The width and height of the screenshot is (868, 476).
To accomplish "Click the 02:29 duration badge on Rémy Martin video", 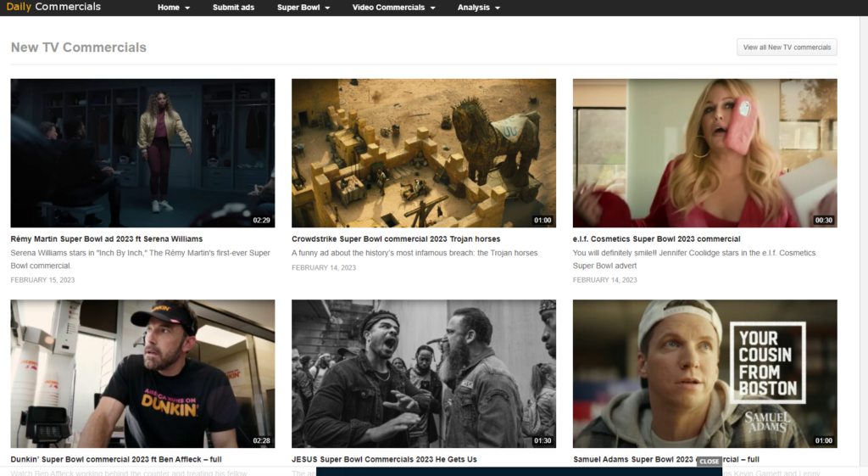I will tap(261, 220).
